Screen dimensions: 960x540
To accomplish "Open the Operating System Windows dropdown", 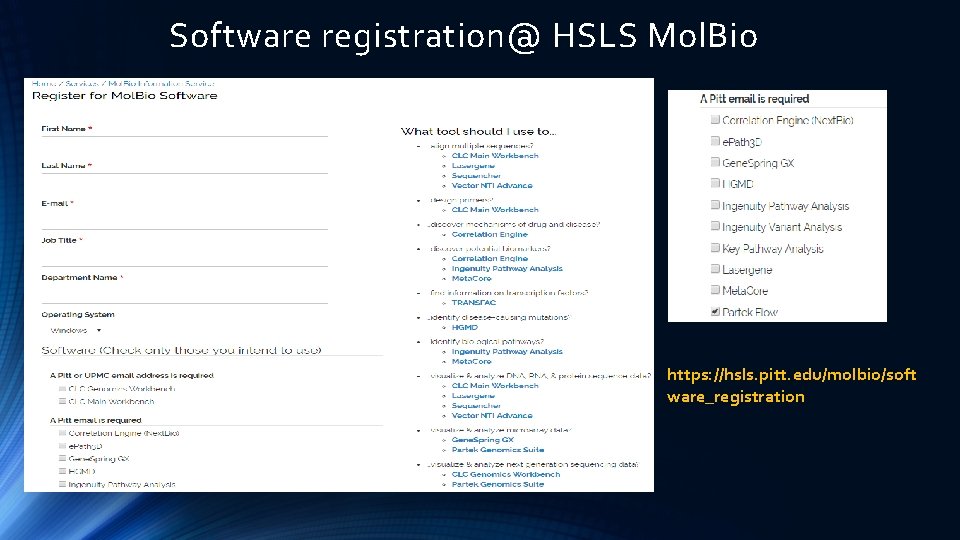I will tap(76, 331).
